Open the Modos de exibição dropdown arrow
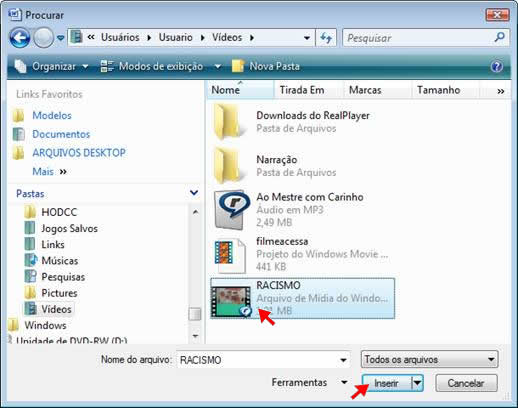518x408 pixels. [217, 66]
